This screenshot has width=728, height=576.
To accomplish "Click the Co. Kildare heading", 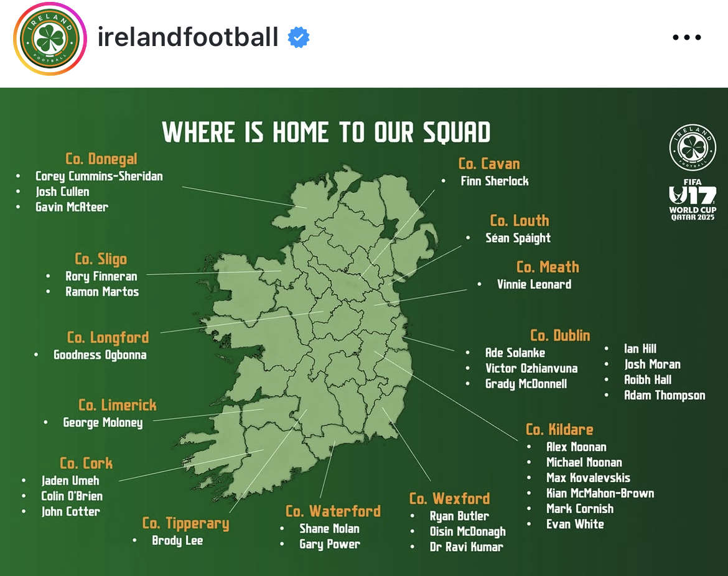I will pos(559,429).
